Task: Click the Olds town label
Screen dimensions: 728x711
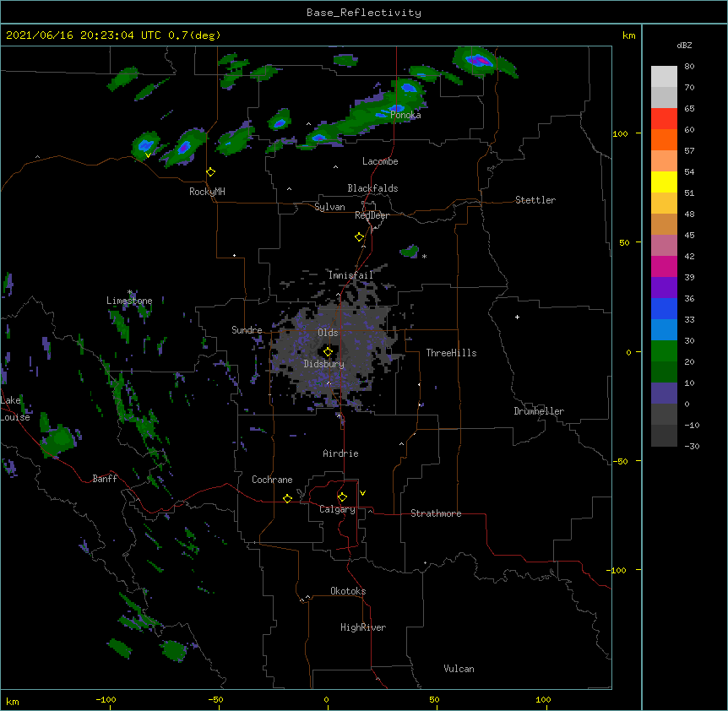Action: 328,333
